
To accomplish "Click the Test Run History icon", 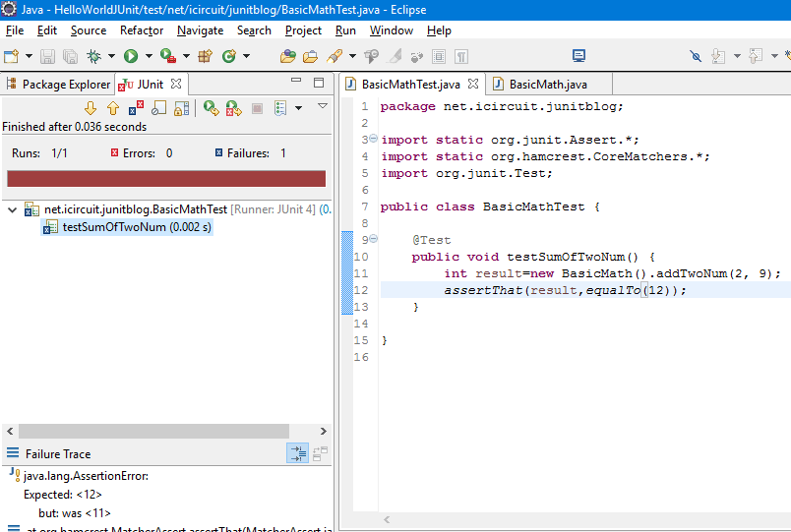I will 280,108.
